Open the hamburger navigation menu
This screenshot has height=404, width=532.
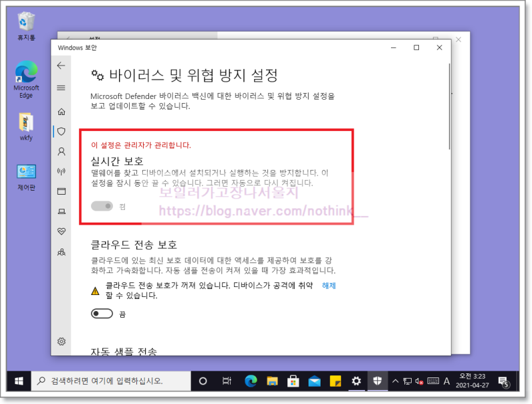(x=61, y=88)
